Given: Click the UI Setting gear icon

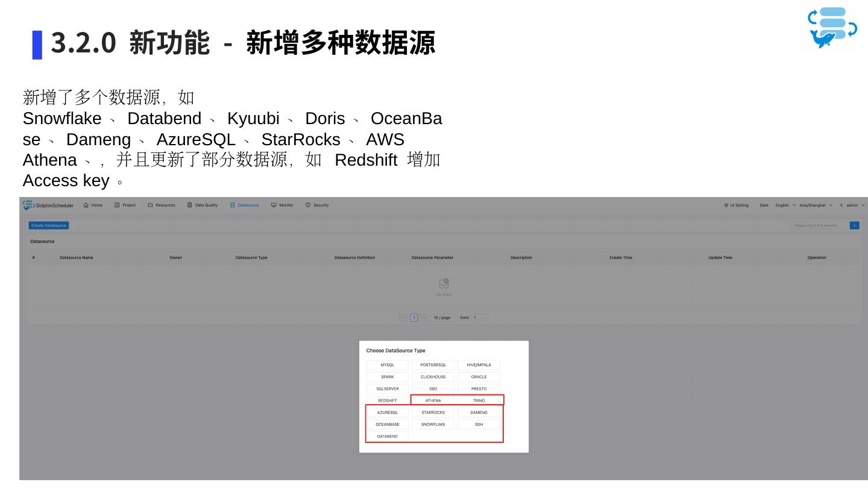Looking at the screenshot, I should 726,205.
